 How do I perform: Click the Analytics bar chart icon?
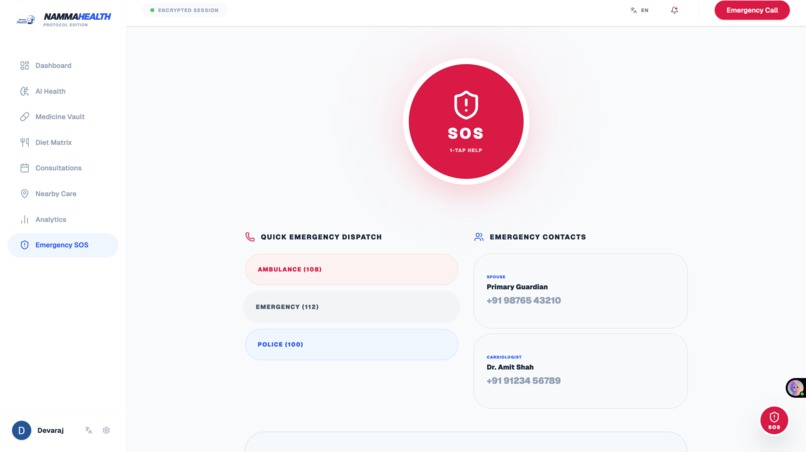(x=24, y=220)
